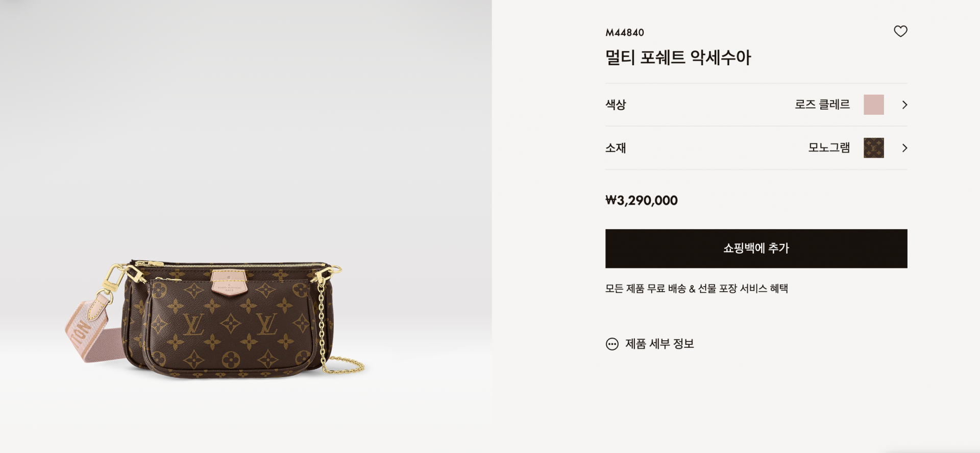Click the 멀티 포쉐트 악세수아 product title

point(678,57)
